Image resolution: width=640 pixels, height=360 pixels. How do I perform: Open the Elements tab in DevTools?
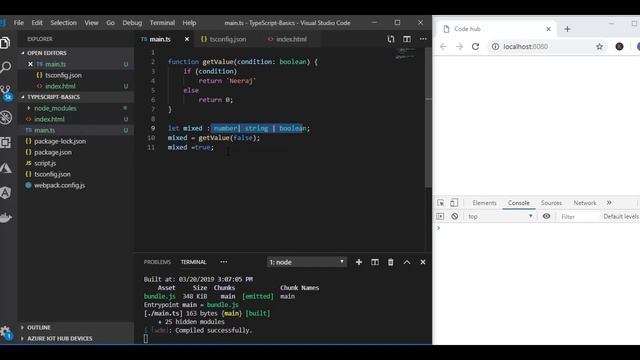pos(484,203)
